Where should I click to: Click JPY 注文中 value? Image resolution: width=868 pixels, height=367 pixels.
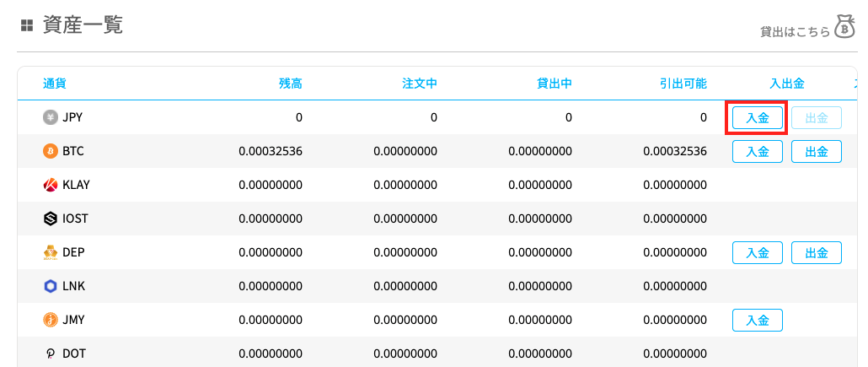pyautogui.click(x=434, y=117)
